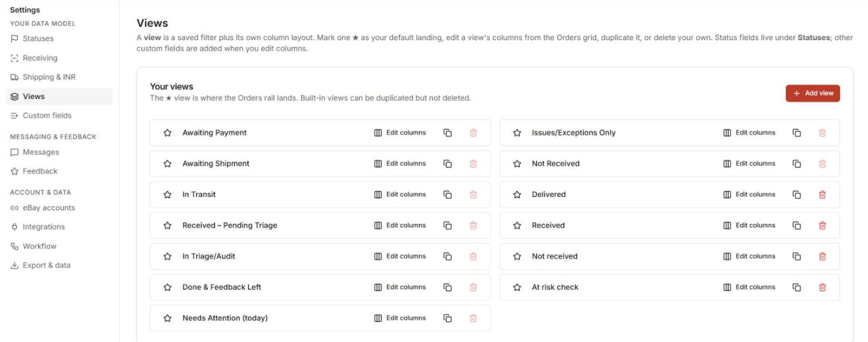Open Feedback settings

coord(58,171)
